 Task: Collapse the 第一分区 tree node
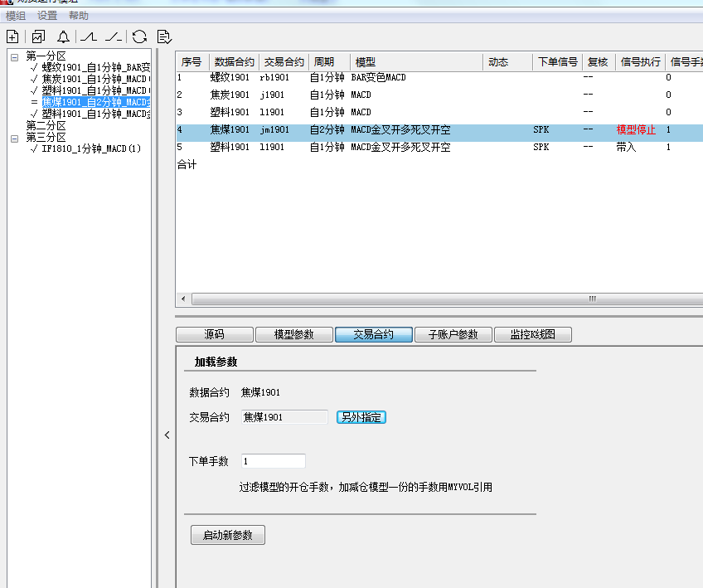pyautogui.click(x=14, y=56)
